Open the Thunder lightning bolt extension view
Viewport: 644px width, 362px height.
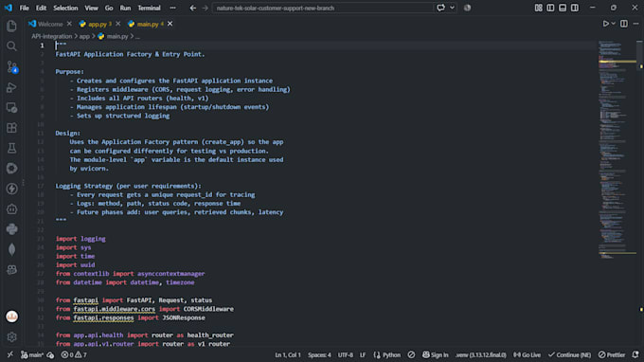coord(11,189)
